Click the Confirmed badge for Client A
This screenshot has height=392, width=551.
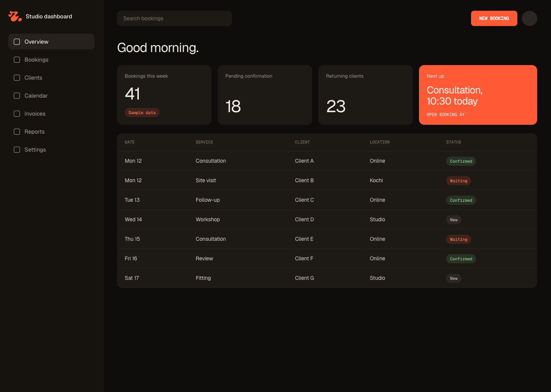pyautogui.click(x=461, y=161)
